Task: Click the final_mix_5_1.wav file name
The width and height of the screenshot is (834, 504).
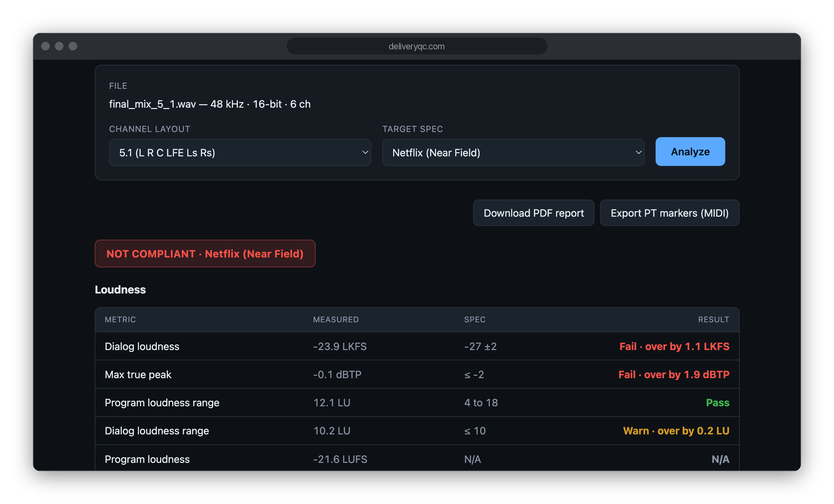Action: pos(152,104)
